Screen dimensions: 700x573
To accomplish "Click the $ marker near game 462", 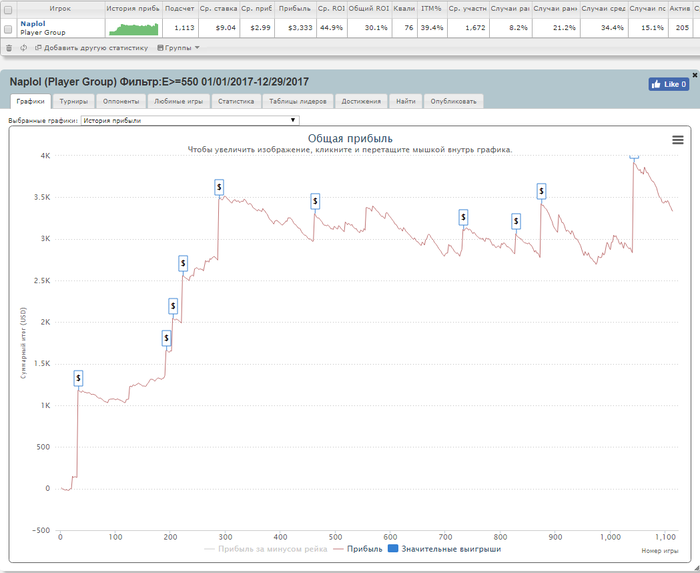I will pyautogui.click(x=315, y=201).
